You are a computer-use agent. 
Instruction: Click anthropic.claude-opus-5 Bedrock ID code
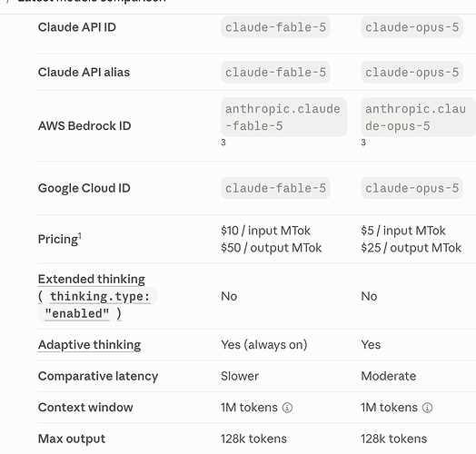(419, 117)
